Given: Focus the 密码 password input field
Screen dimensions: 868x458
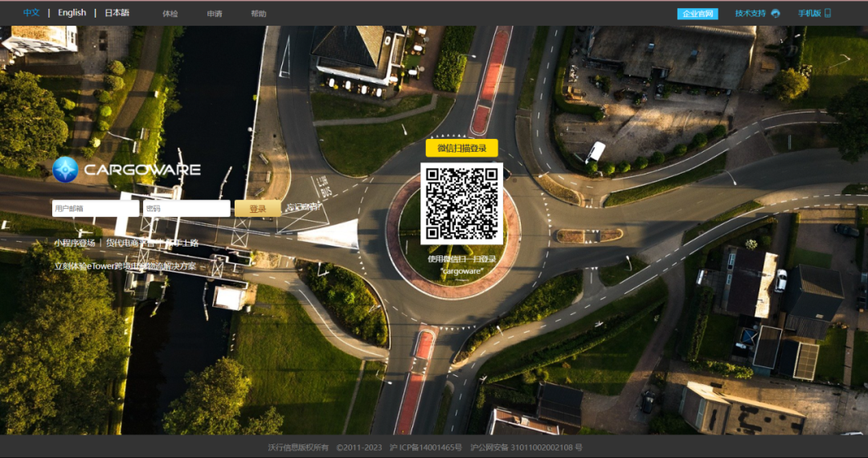Looking at the screenshot, I should 186,209.
